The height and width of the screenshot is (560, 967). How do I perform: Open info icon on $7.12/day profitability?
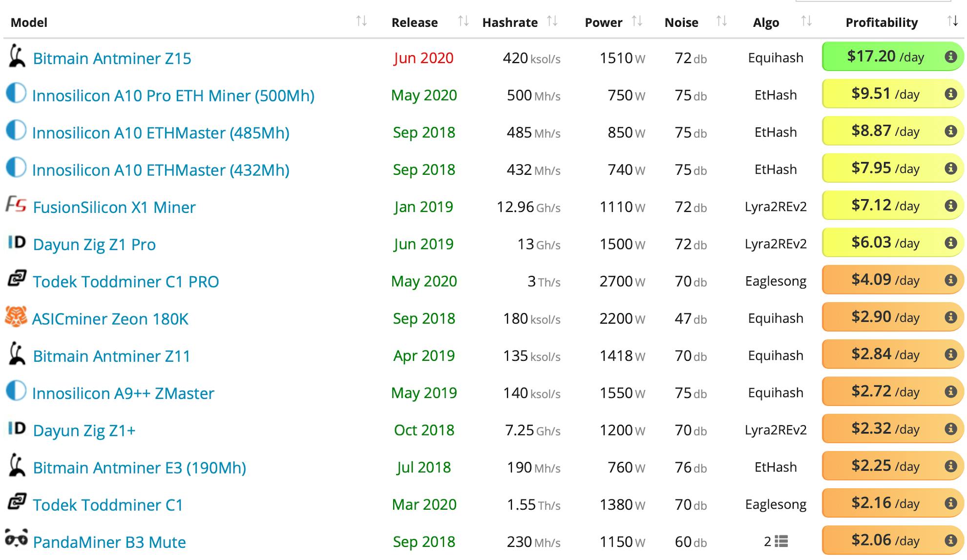point(950,206)
